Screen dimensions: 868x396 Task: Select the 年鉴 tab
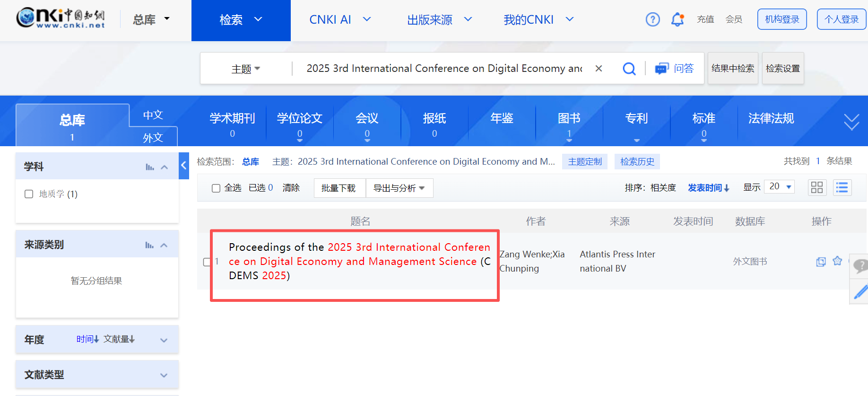pos(502,118)
